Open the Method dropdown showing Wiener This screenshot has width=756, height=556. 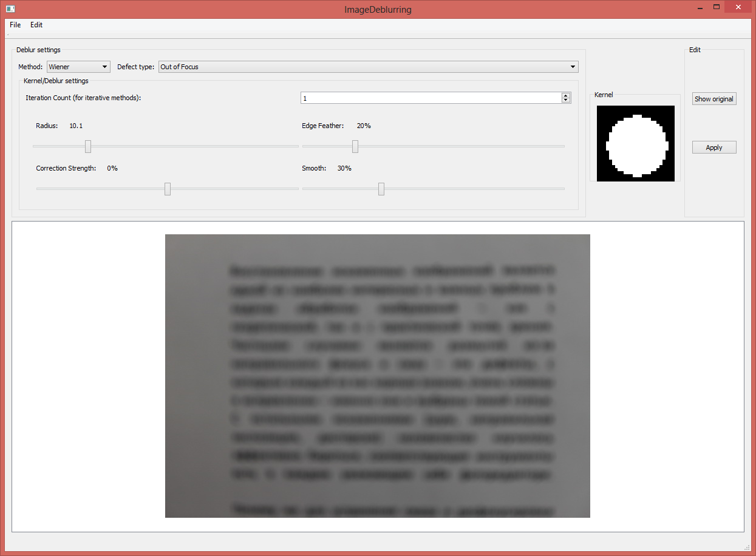[x=78, y=67]
